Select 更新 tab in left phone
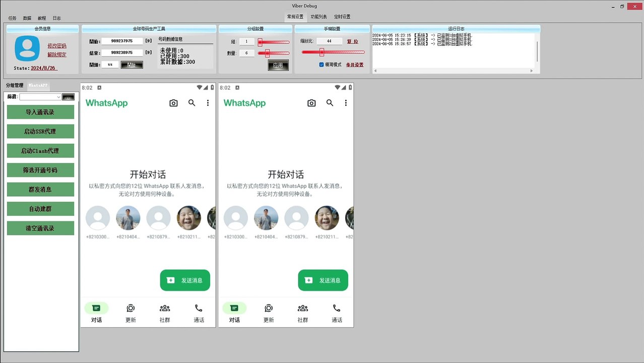The height and width of the screenshot is (363, 644). (131, 313)
